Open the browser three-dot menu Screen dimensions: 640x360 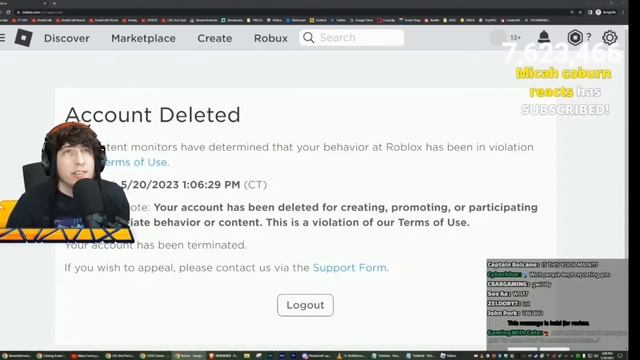[x=623, y=12]
